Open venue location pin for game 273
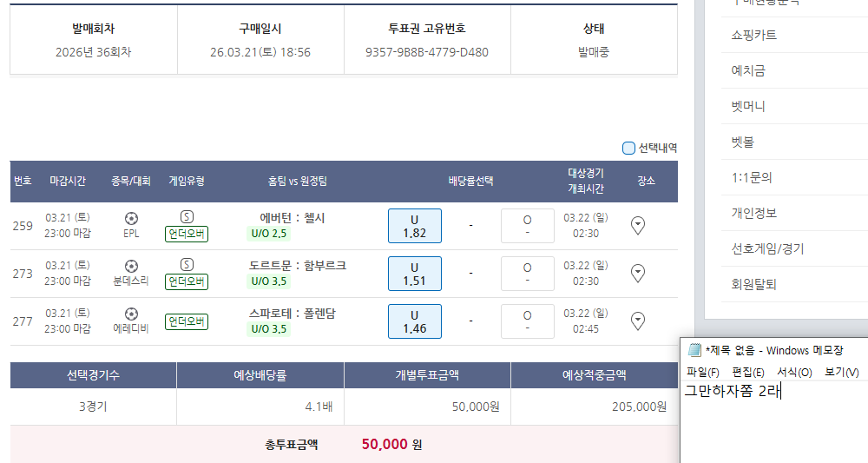 tap(638, 274)
